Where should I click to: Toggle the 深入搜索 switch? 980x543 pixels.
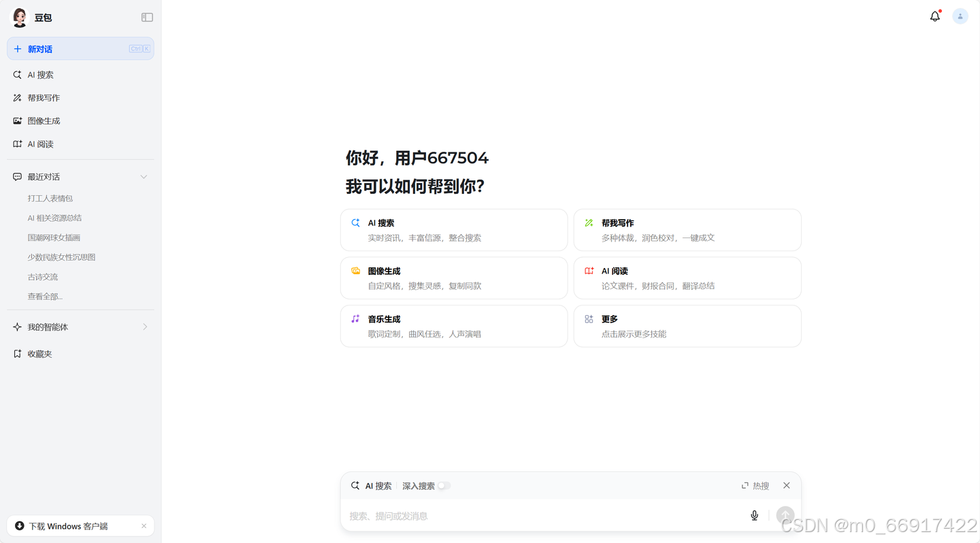coord(444,486)
